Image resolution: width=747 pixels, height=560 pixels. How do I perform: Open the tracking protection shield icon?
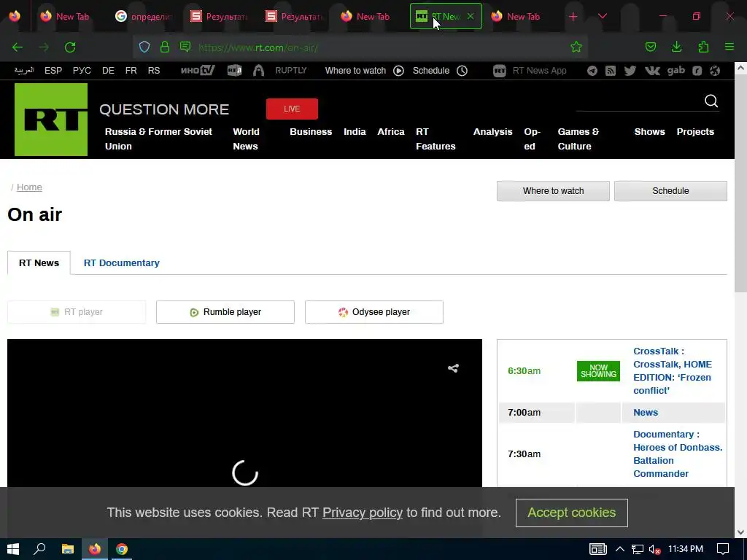144,47
